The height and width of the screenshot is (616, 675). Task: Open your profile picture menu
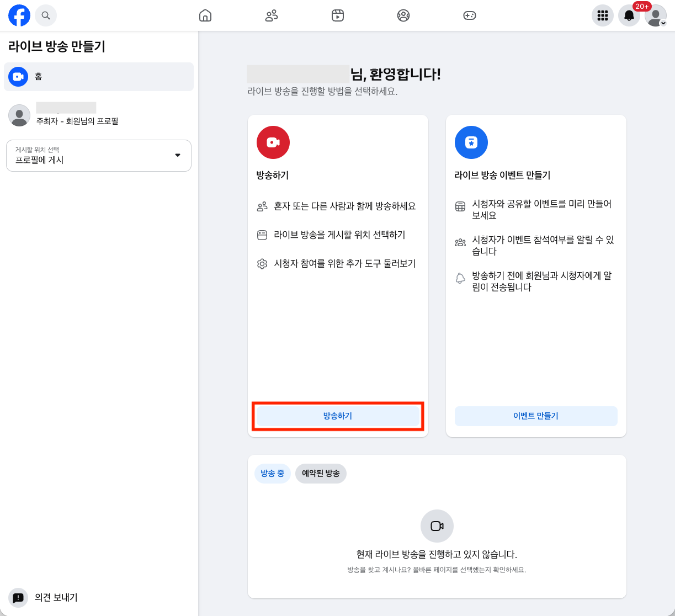(x=654, y=15)
